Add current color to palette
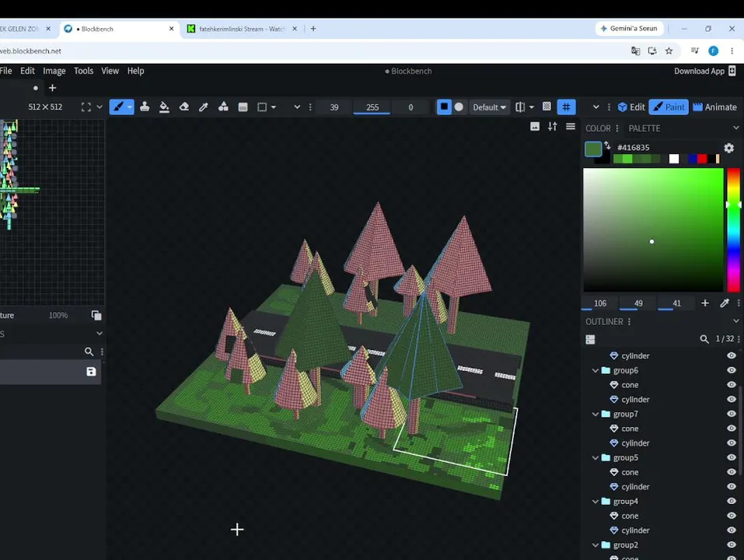This screenshot has height=560, width=744. tap(705, 303)
